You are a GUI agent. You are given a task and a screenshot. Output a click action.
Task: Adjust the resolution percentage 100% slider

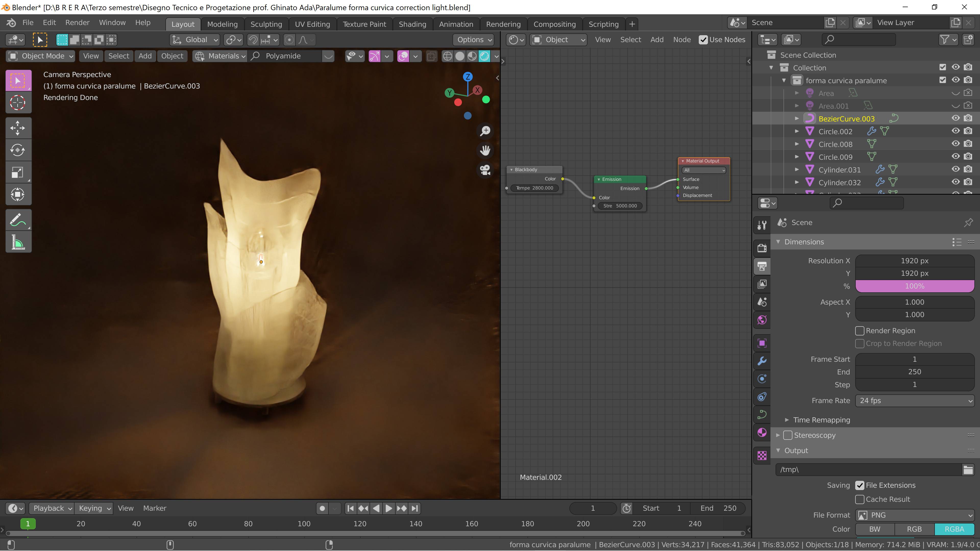click(x=915, y=286)
